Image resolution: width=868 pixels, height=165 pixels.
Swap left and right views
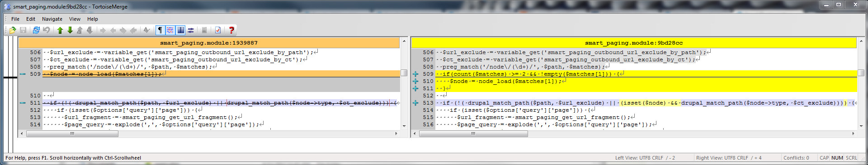coord(191,30)
